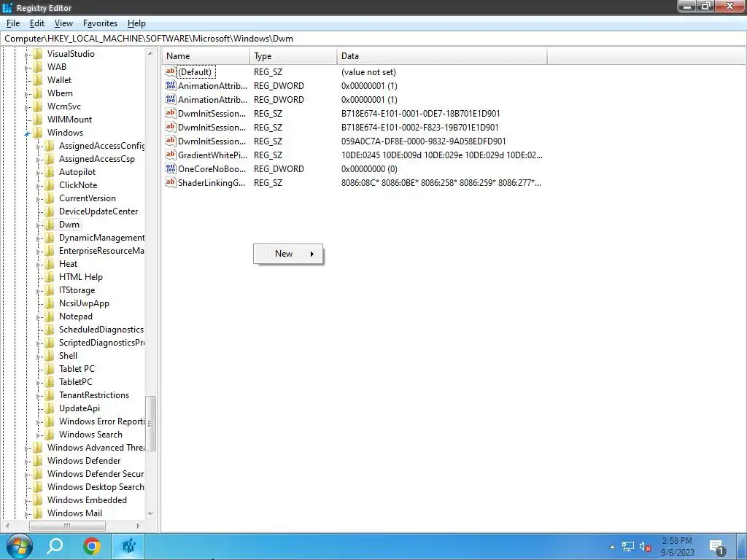The width and height of the screenshot is (747, 560).
Task: Expand the TenantRestrictions key
Action: point(39,395)
